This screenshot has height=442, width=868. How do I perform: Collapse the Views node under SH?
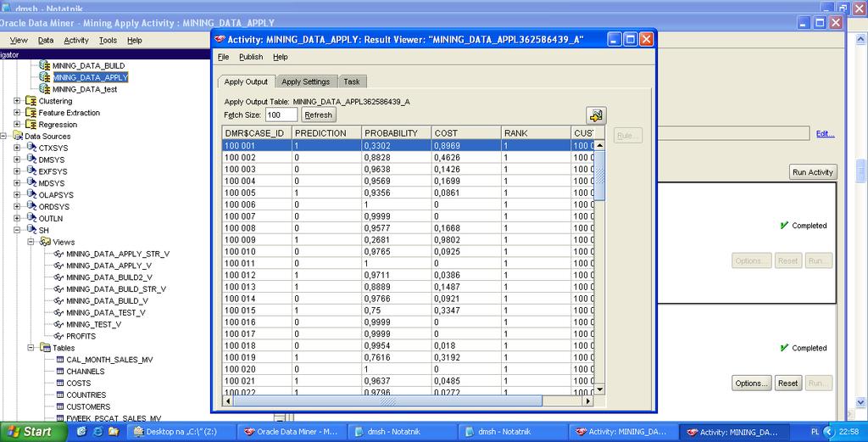[x=31, y=242]
